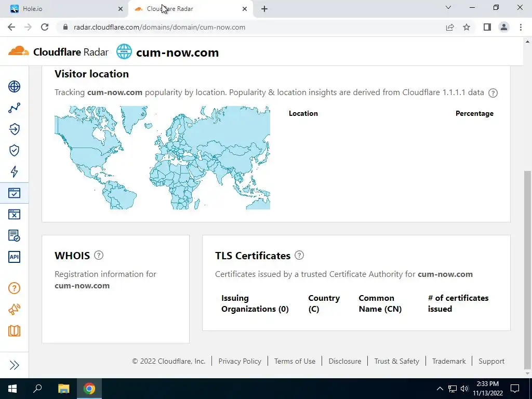Open the tab search dropdown chevron

(x=448, y=7)
